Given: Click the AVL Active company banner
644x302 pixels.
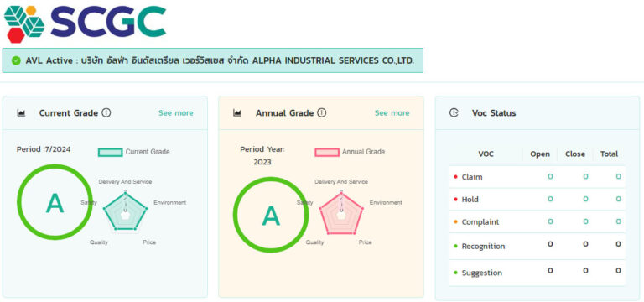Looking at the screenshot, I should [213, 60].
